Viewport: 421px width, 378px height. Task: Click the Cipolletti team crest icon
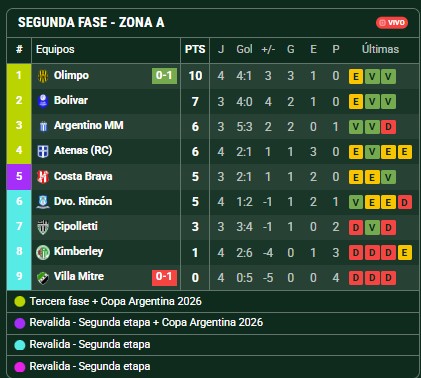[43, 227]
